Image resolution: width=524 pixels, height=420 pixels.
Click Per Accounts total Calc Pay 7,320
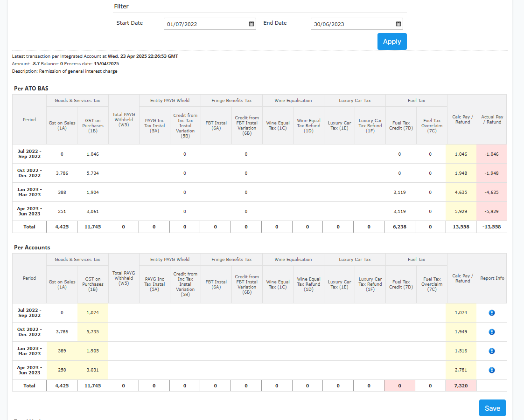[x=461, y=386]
